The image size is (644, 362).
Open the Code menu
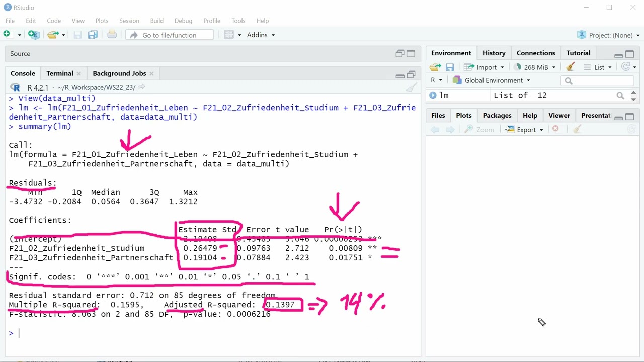(x=54, y=21)
